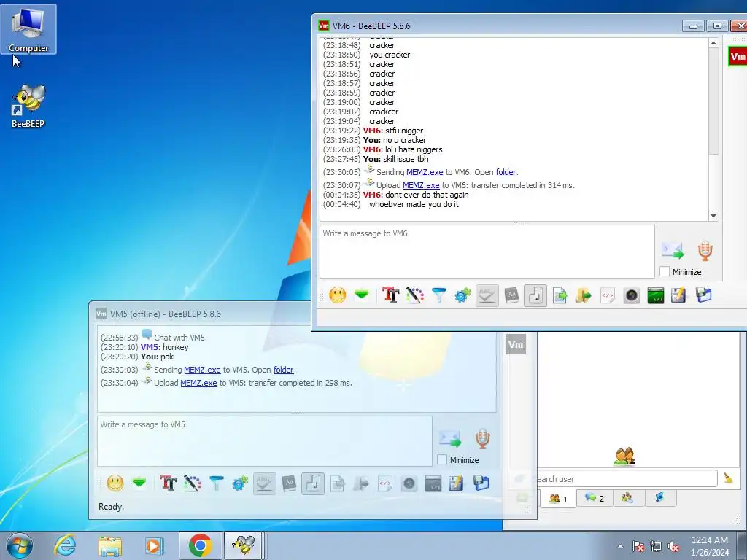Viewport: 747px width, 560px height.
Task: Open Chrome from the taskbar
Action: tap(200, 545)
